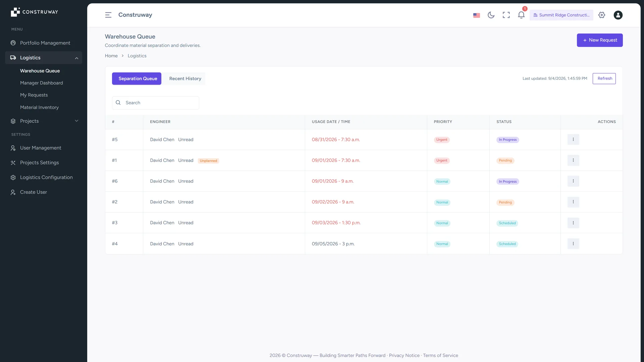This screenshot has width=644, height=362.
Task: Click the Logistics breadcrumb link
Action: (x=137, y=56)
